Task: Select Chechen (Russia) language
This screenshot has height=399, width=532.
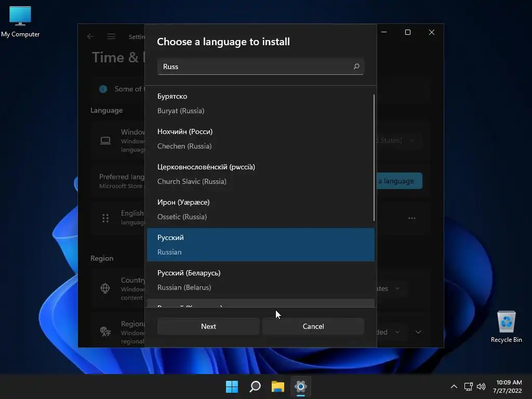Action: 261,139
